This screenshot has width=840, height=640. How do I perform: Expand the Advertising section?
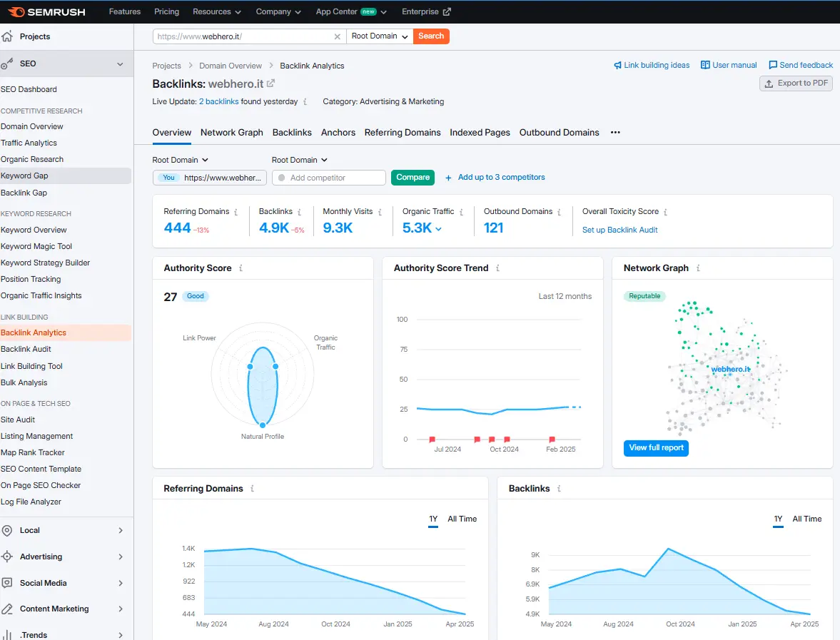coord(121,557)
